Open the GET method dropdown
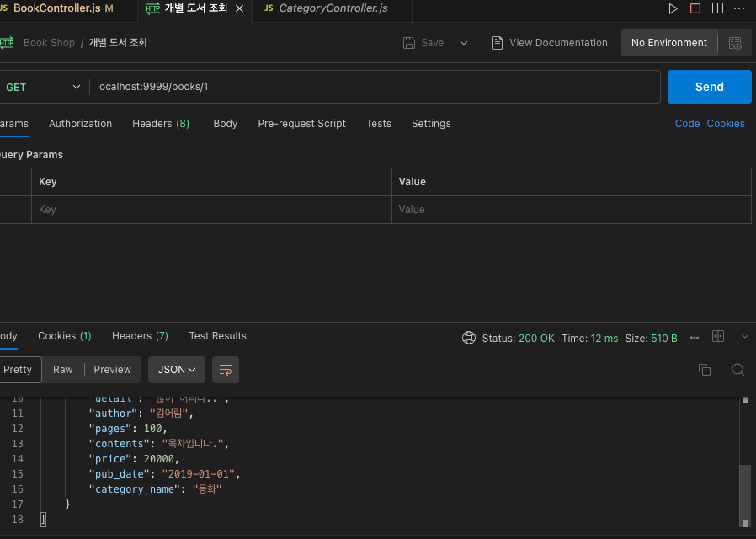The width and height of the screenshot is (756, 539). point(42,87)
